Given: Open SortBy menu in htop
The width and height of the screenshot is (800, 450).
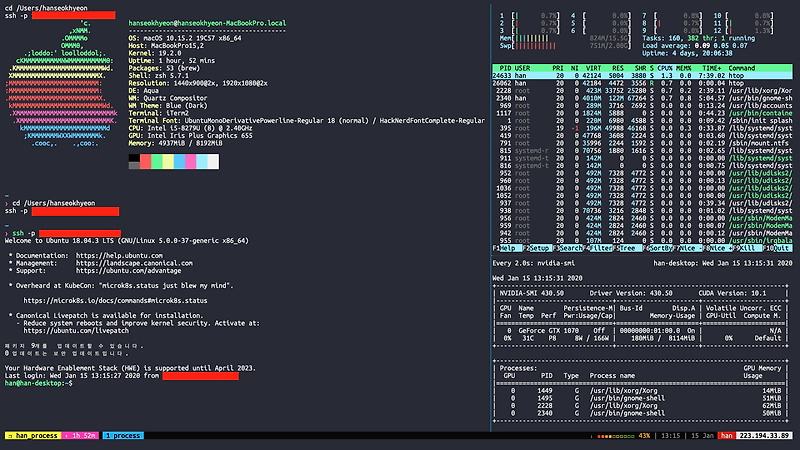Looking at the screenshot, I should point(661,248).
